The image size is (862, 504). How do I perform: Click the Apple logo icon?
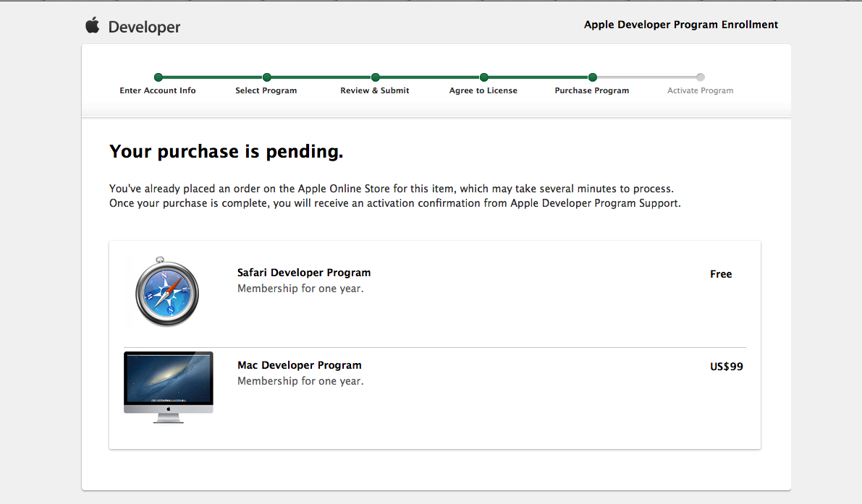93,25
